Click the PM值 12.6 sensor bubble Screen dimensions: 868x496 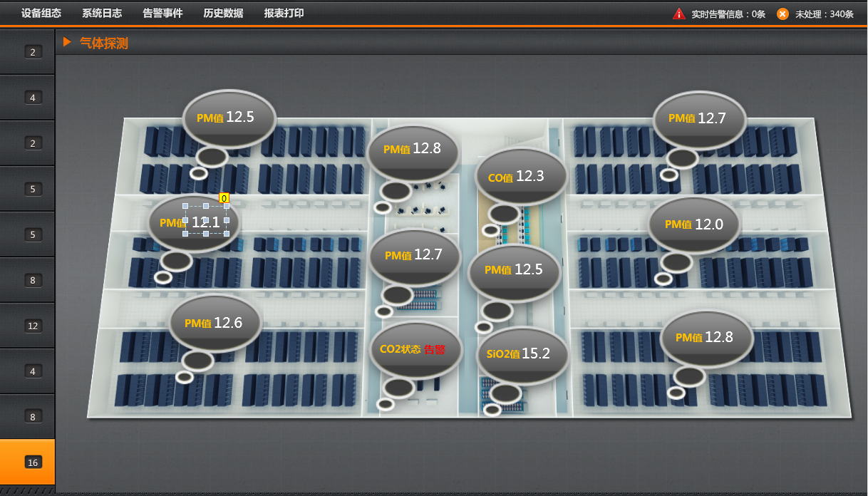216,323
